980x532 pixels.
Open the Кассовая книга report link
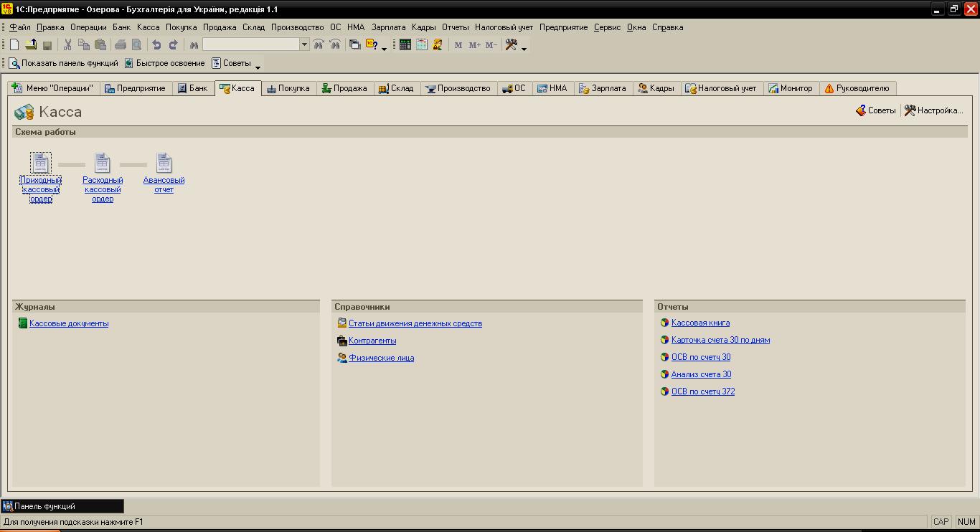[x=700, y=323]
